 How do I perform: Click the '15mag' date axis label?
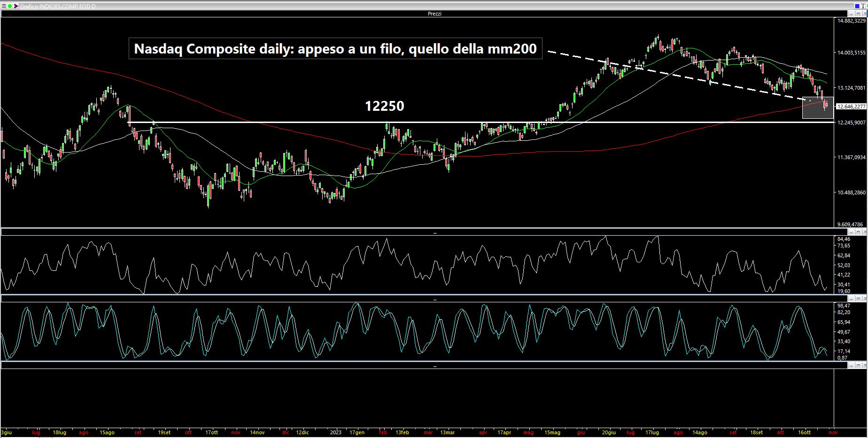[552, 432]
